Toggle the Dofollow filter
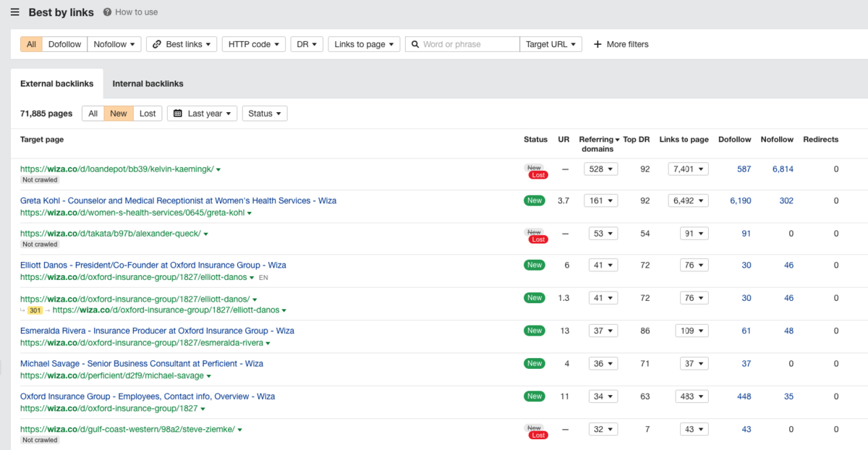This screenshot has height=450, width=868. (64, 44)
